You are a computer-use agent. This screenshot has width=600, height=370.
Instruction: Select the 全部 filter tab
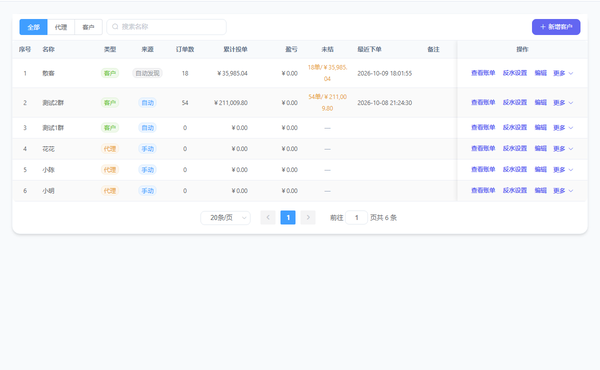pyautogui.click(x=34, y=27)
